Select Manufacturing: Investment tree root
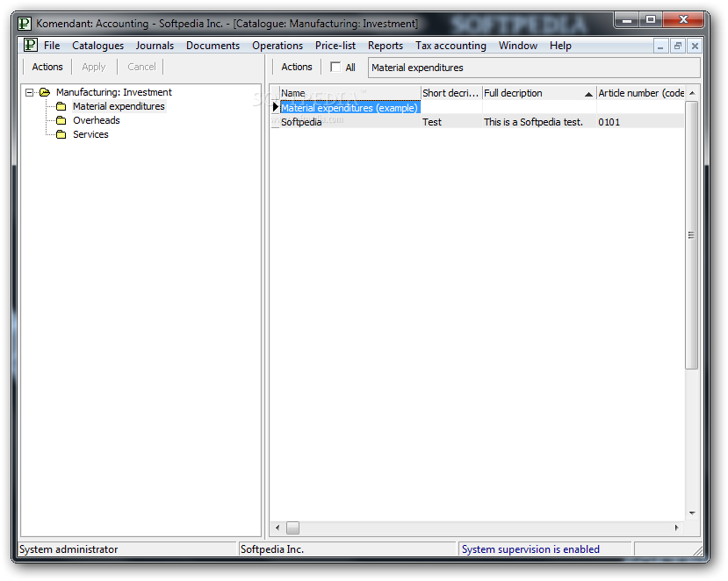Screen dimensions: 728x581 114,92
